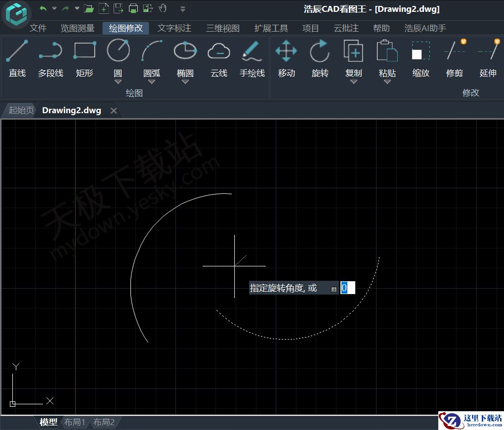Switch to the 模型 model tab
The image size is (504, 430).
click(x=48, y=422)
